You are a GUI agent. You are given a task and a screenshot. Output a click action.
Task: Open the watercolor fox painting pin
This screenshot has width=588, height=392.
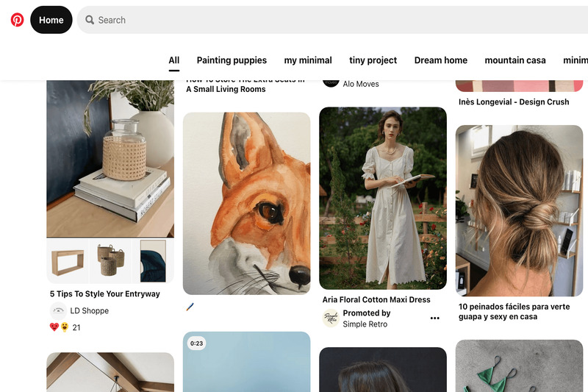(246, 203)
